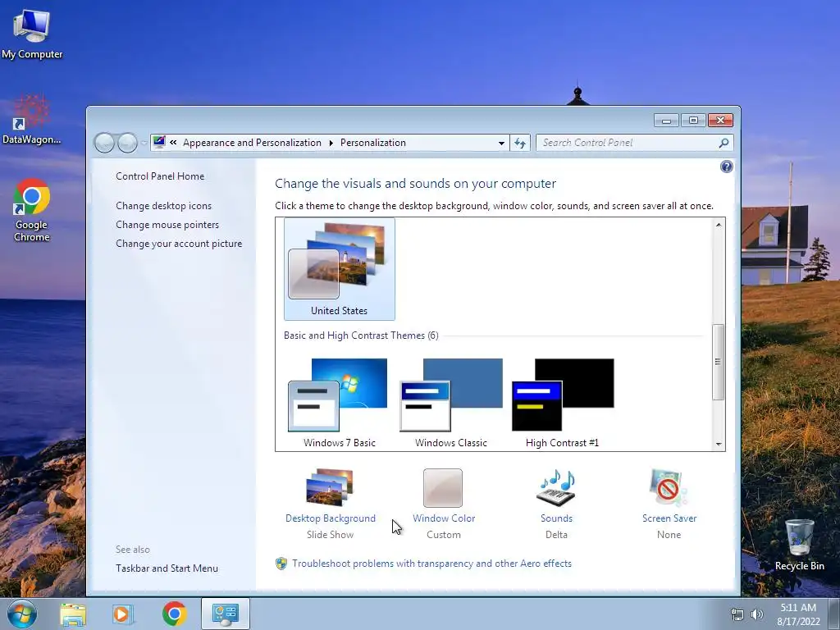Viewport: 840px width, 630px height.
Task: Minimize the Personalization window
Action: click(666, 121)
